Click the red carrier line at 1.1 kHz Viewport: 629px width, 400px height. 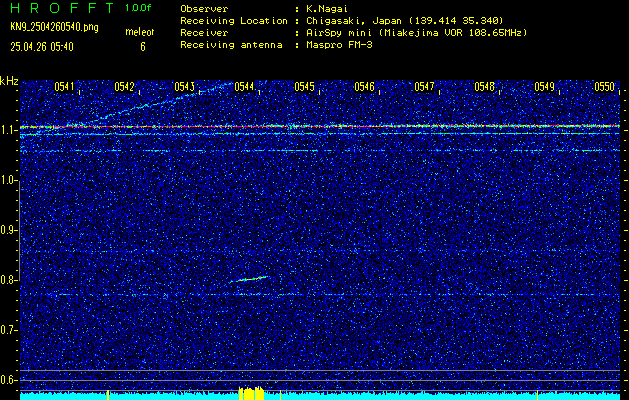(320, 126)
